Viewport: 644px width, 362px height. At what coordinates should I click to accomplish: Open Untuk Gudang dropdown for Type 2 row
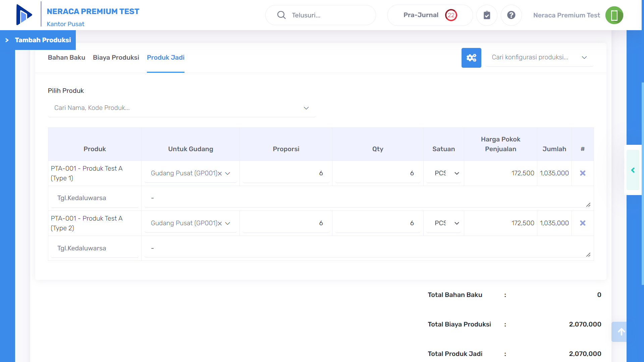click(191, 223)
